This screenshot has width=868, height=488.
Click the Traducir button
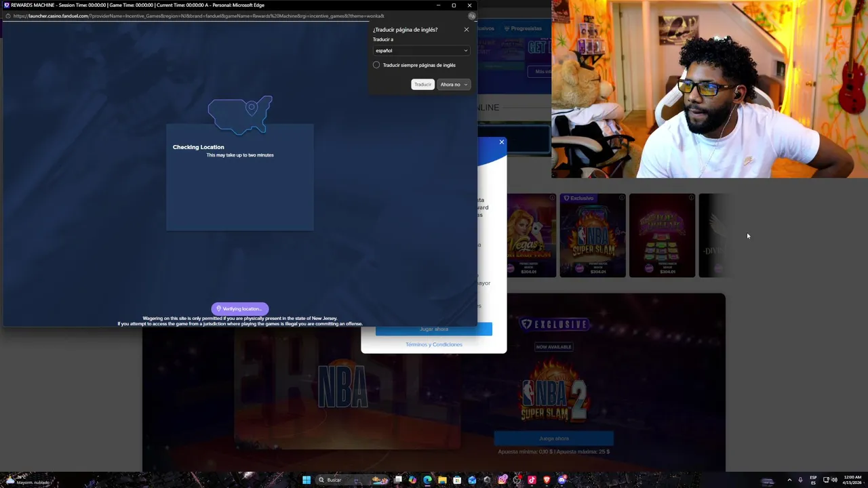[x=422, y=85]
